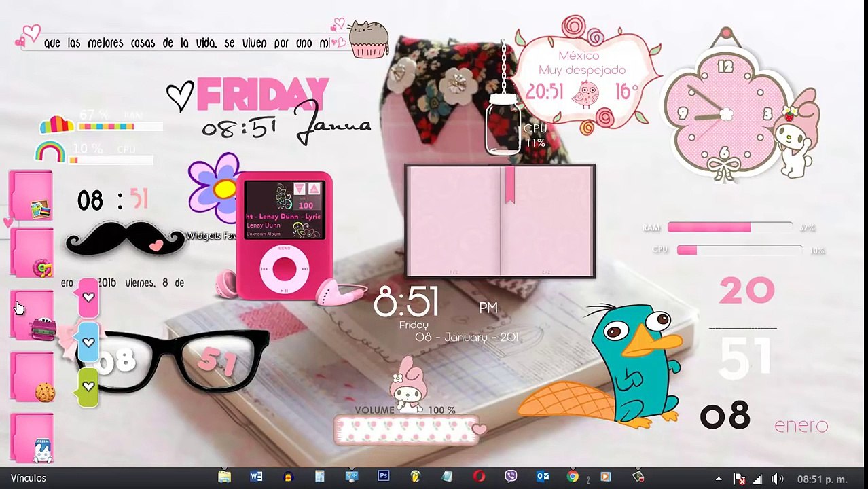Click the pink FRIDAY date widget
Image resolution: width=868 pixels, height=489 pixels.
coord(263,94)
